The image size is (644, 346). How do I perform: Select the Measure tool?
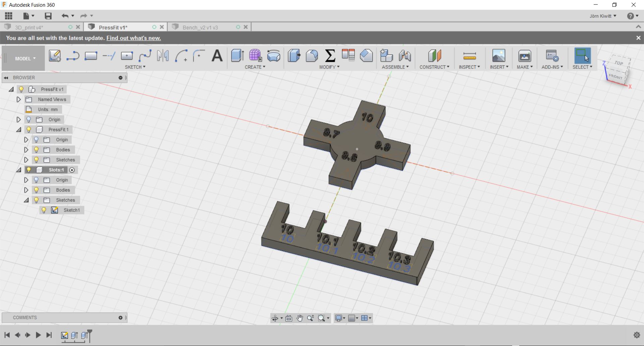(x=469, y=56)
